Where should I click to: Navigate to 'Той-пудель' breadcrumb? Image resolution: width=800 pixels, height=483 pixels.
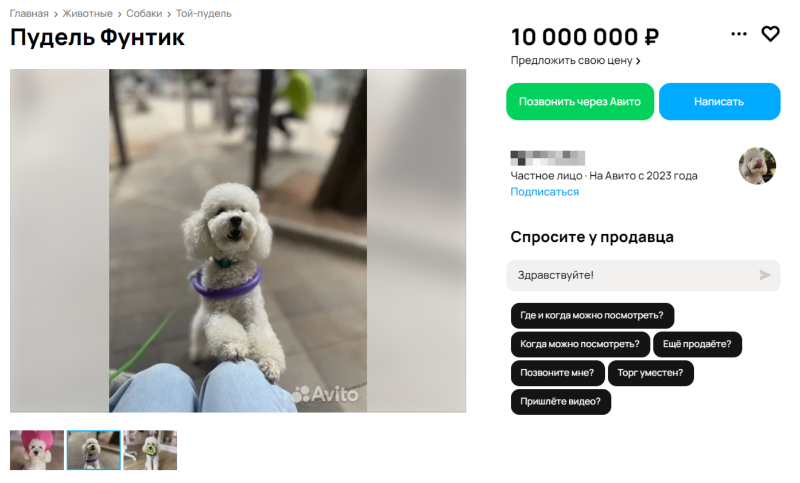pyautogui.click(x=204, y=14)
